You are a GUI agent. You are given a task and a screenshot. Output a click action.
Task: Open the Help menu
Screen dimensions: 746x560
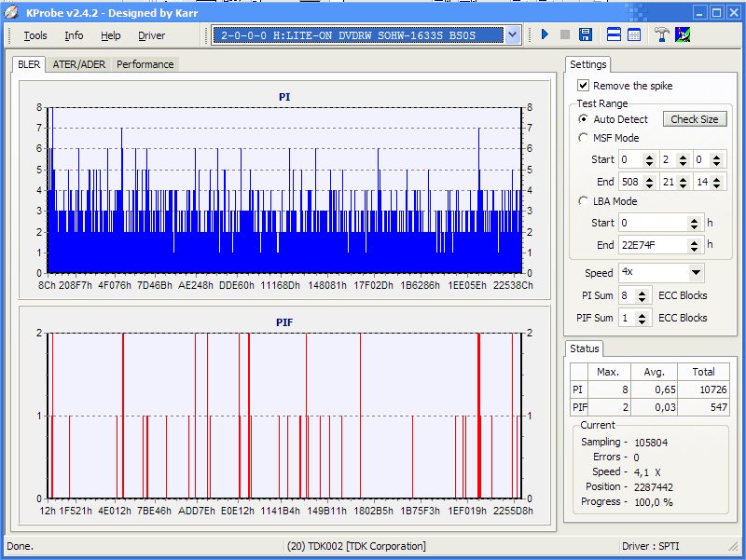[110, 35]
